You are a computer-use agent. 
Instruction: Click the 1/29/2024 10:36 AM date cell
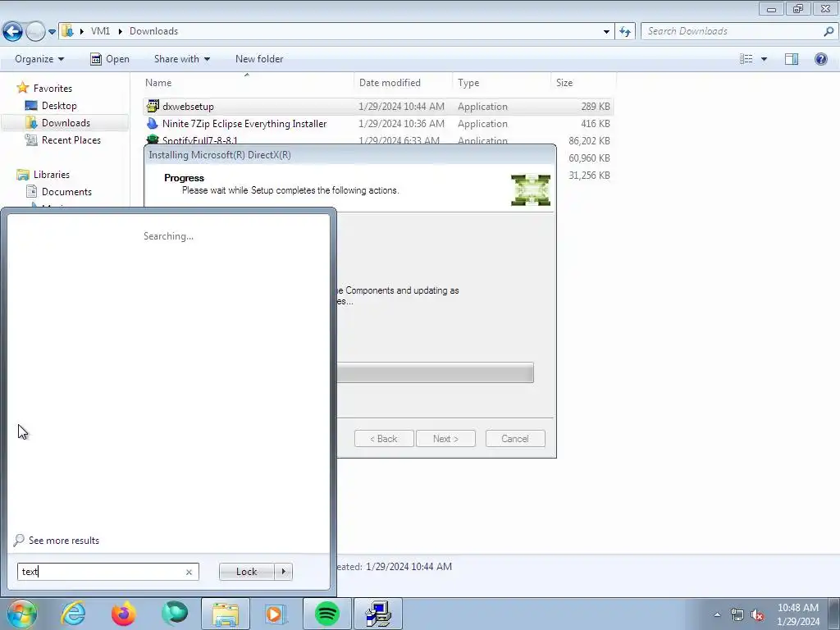click(401, 124)
